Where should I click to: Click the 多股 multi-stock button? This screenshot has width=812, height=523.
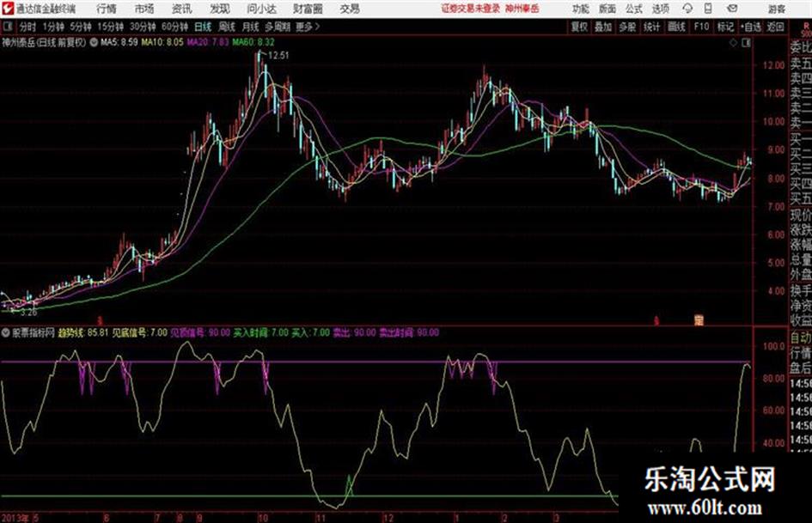(x=627, y=27)
